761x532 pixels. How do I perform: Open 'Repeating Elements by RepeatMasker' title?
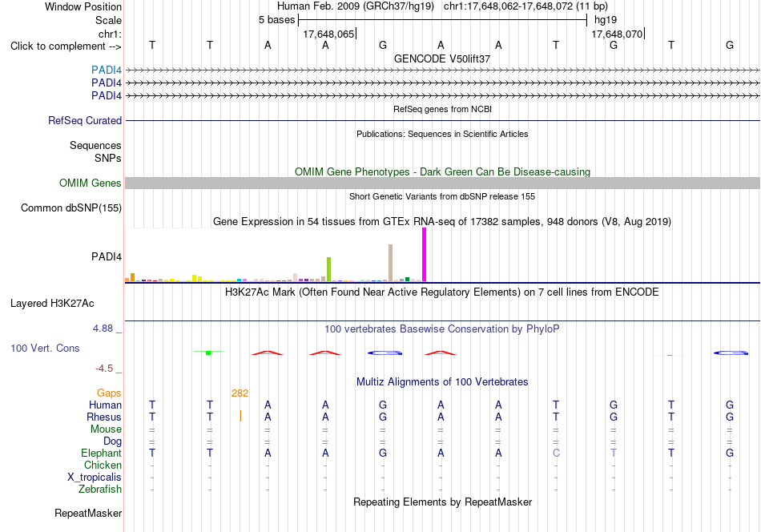click(443, 502)
